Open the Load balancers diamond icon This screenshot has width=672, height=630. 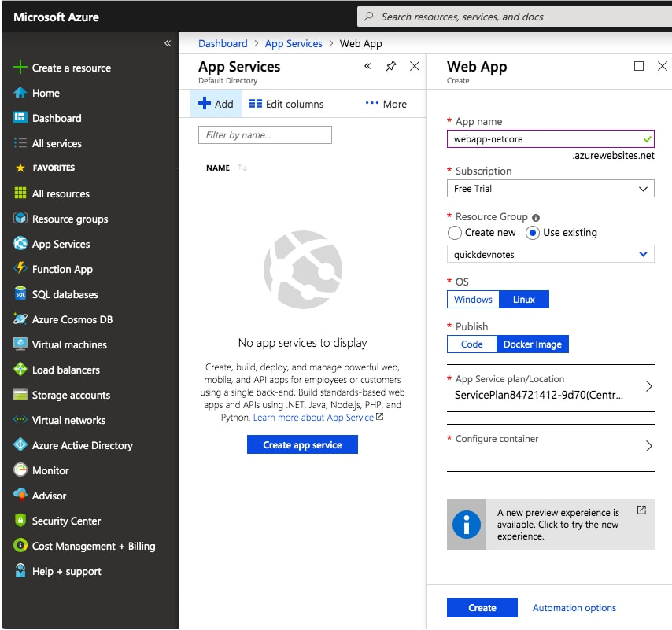(x=20, y=369)
